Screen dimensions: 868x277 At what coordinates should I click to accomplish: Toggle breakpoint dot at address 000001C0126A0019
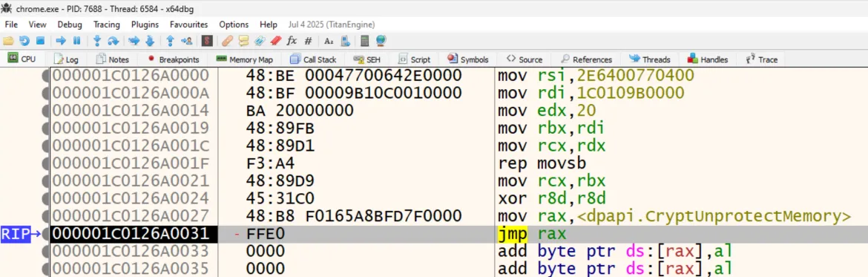(45, 128)
